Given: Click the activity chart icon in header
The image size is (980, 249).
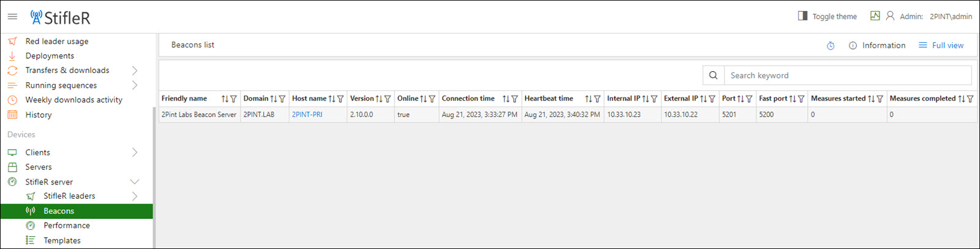Looking at the screenshot, I should click(875, 16).
